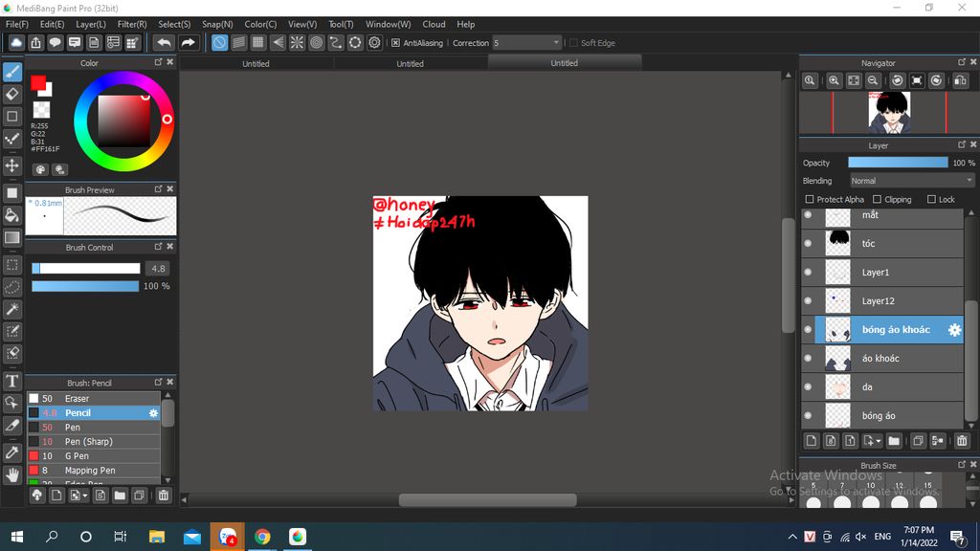Enable Protect Alpha checkbox

click(x=810, y=199)
